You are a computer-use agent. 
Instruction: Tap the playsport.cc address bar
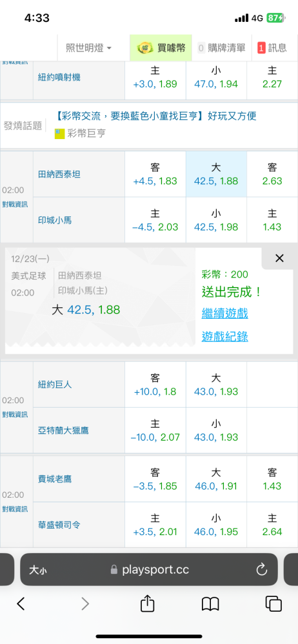coord(148,569)
